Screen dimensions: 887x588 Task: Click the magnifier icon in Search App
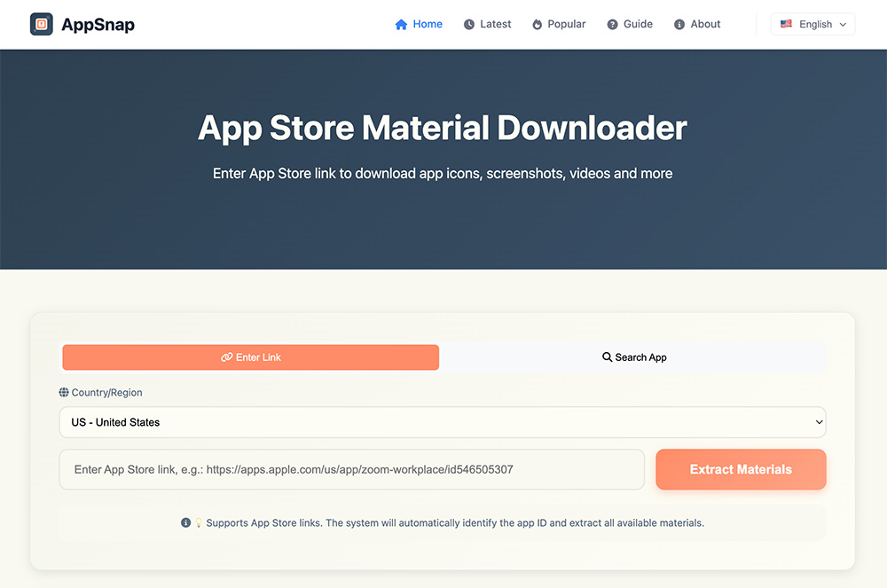[607, 357]
